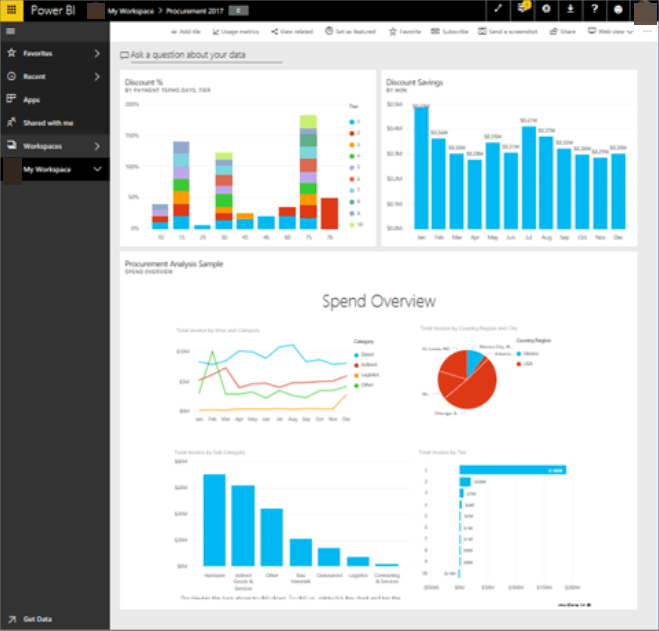Click the Set as featured icon

(329, 31)
